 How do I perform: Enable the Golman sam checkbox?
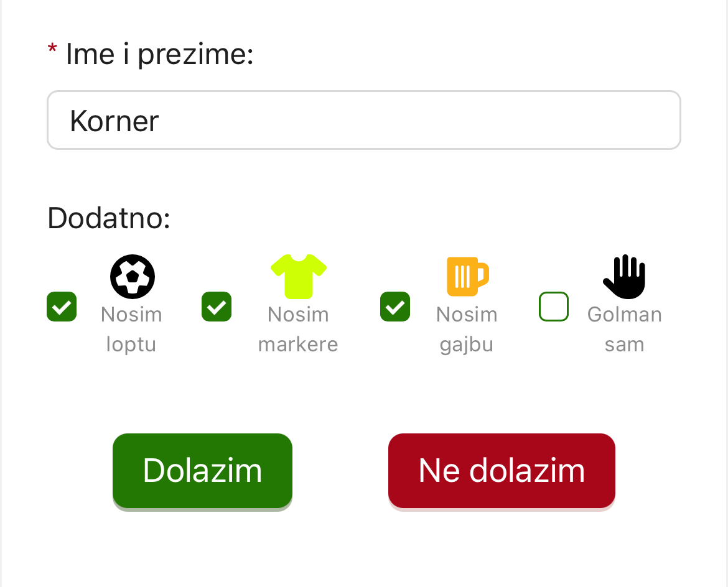coord(554,307)
